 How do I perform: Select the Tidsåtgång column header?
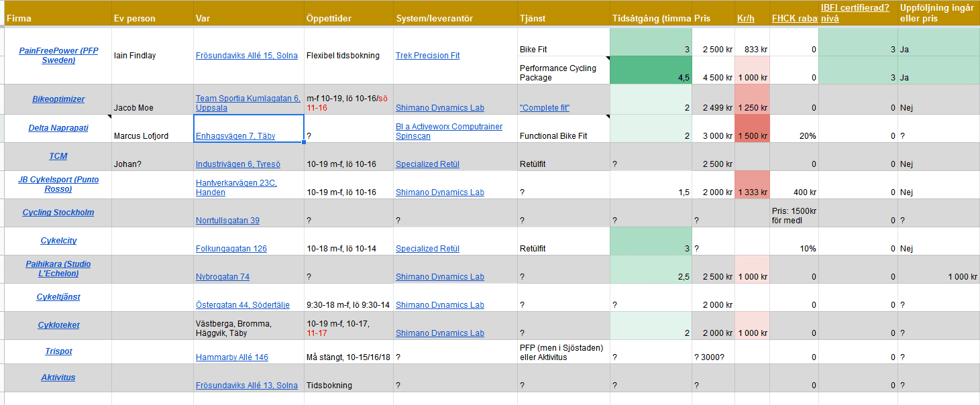point(651,13)
